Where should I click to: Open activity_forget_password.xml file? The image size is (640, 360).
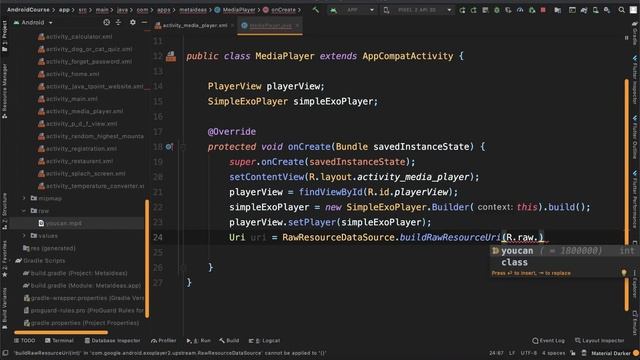(x=89, y=62)
